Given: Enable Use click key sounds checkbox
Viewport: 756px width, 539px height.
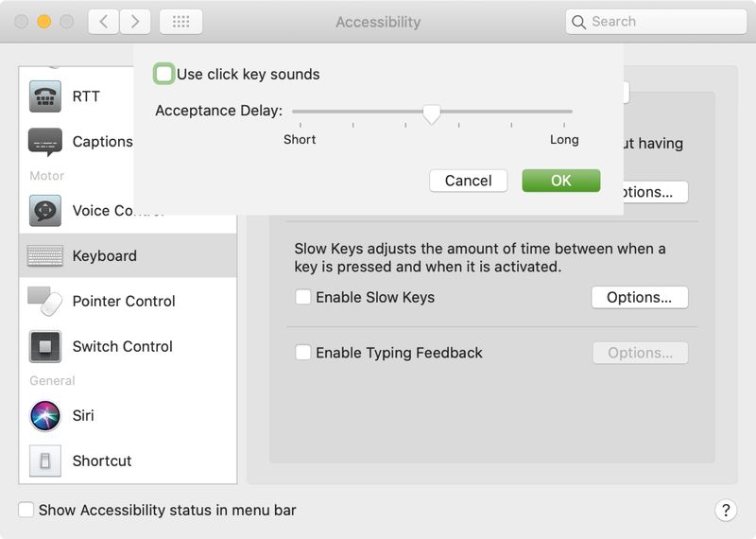Looking at the screenshot, I should [163, 74].
